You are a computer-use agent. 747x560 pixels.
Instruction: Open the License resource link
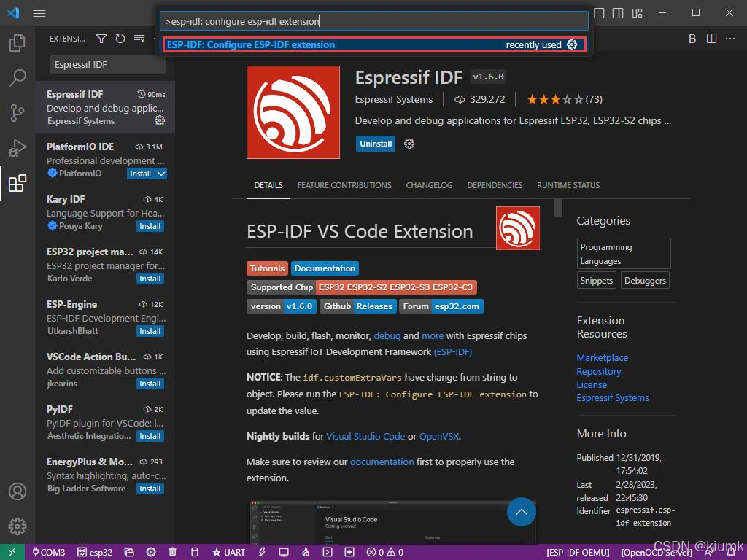coord(592,384)
